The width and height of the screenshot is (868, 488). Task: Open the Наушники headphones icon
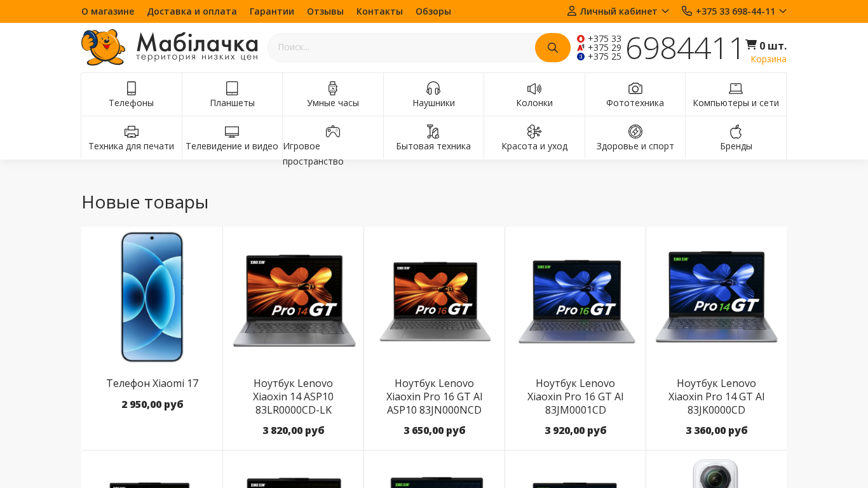[433, 88]
